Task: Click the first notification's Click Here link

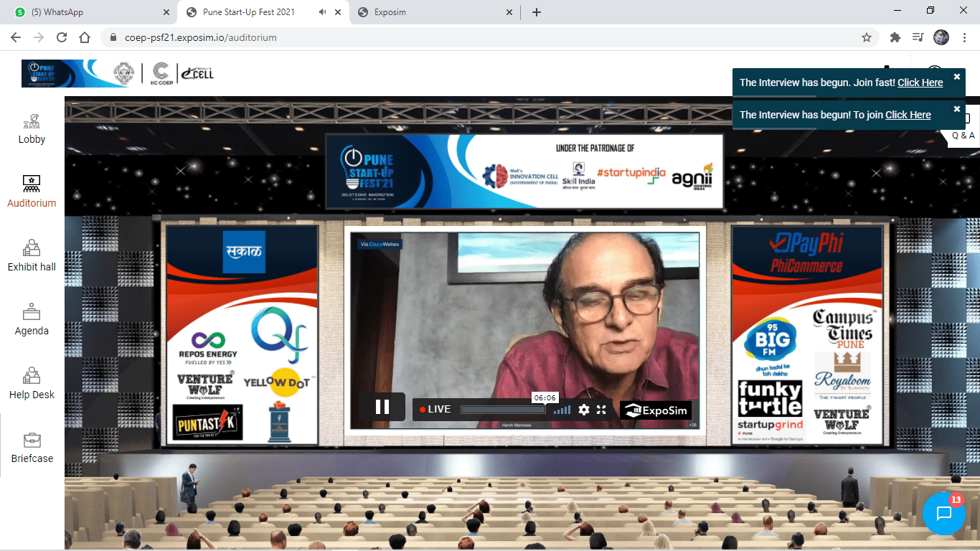Action: pos(920,83)
